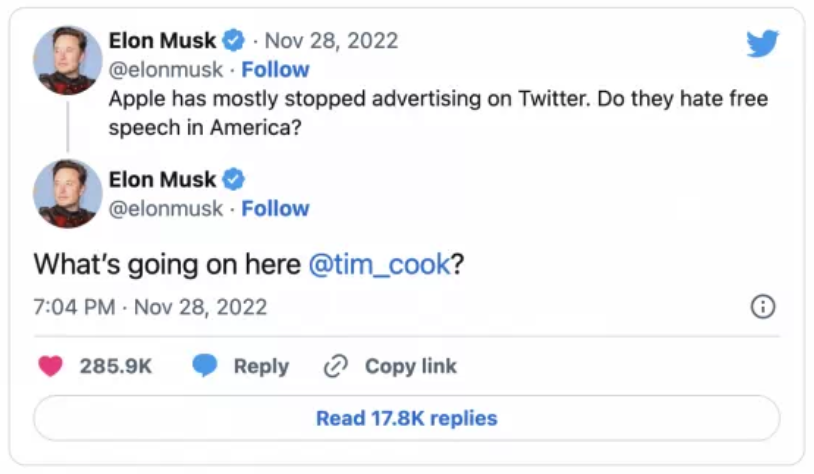The width and height of the screenshot is (814, 474).
Task: Open the avatar in the second tweet
Action: click(68, 193)
